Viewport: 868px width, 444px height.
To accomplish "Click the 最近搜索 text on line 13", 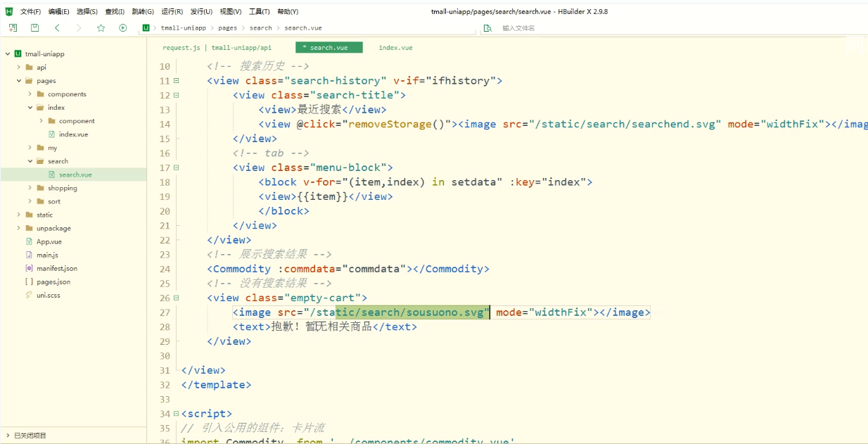I will (319, 110).
